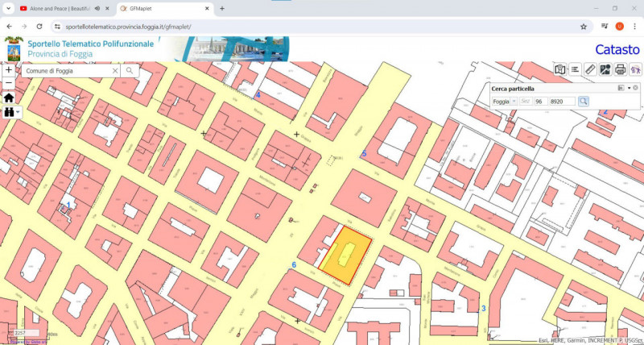The height and width of the screenshot is (345, 644).
Task: Dock the Cerca particella panel
Action: pos(621,88)
